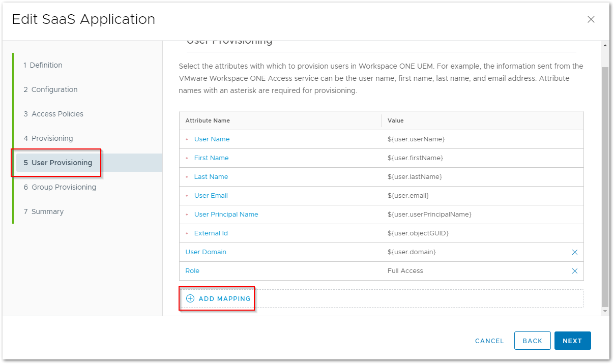Click the vertical scrollbar thumb
This screenshot has height=364, width=614.
point(604,183)
